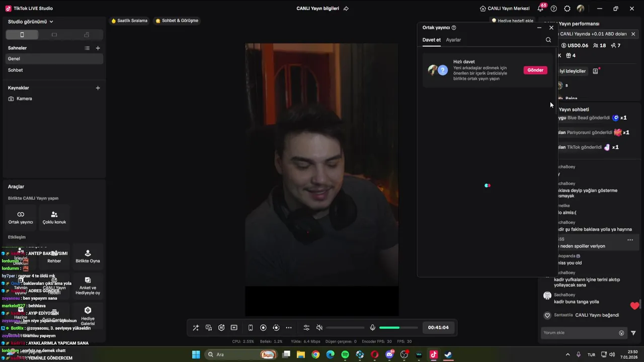This screenshot has height=362, width=644.
Task: Click the Ortak yayıncı help info icon
Action: (454, 28)
